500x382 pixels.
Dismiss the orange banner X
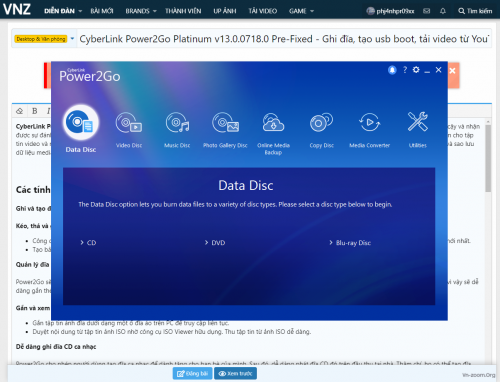[452, 71]
